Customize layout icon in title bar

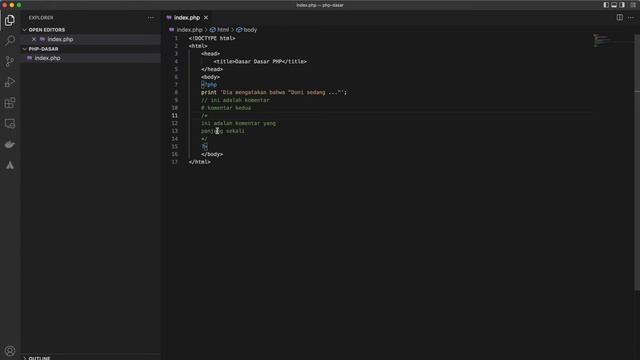633,5
